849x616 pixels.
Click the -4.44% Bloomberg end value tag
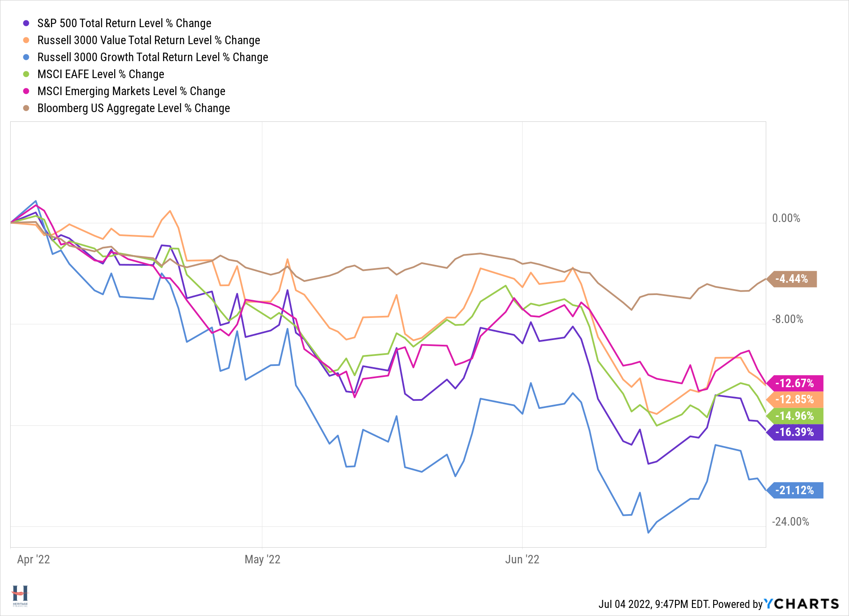[792, 279]
